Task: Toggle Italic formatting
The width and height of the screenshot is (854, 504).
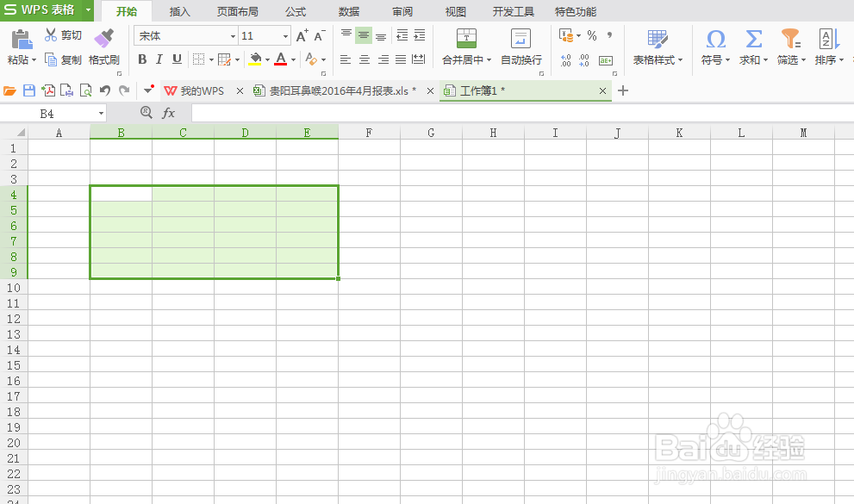Action: 159,59
